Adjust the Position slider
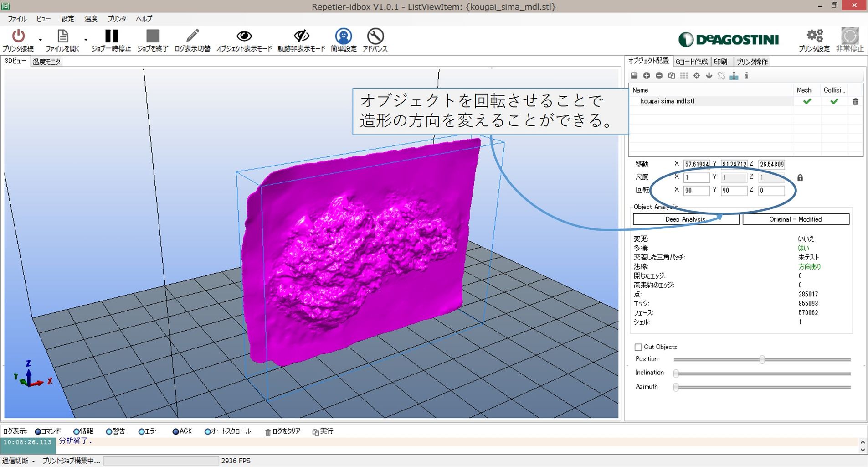 point(762,360)
